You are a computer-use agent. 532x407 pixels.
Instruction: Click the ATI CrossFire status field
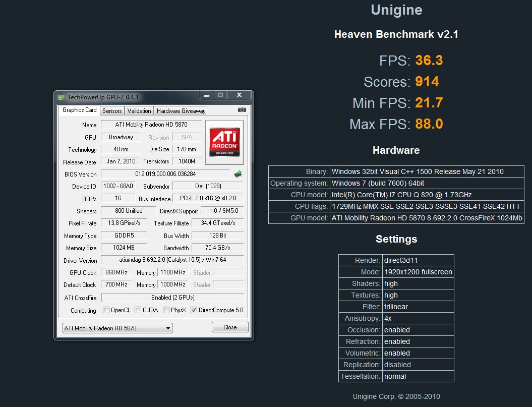(x=172, y=298)
